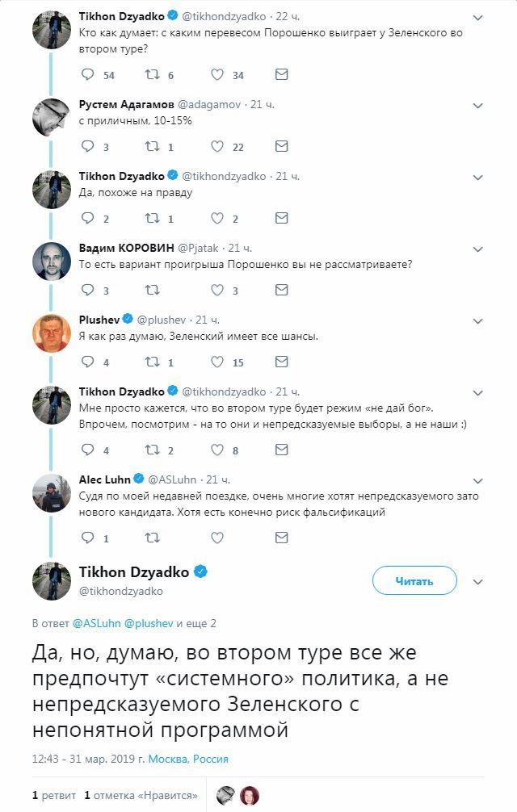Open more options next to Читать button

[x=477, y=581]
